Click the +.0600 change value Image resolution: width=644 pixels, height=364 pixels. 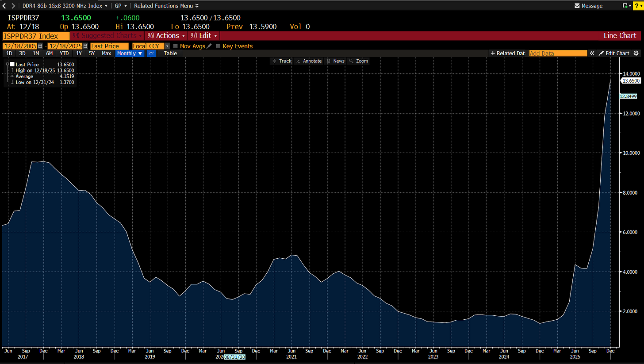(x=127, y=18)
